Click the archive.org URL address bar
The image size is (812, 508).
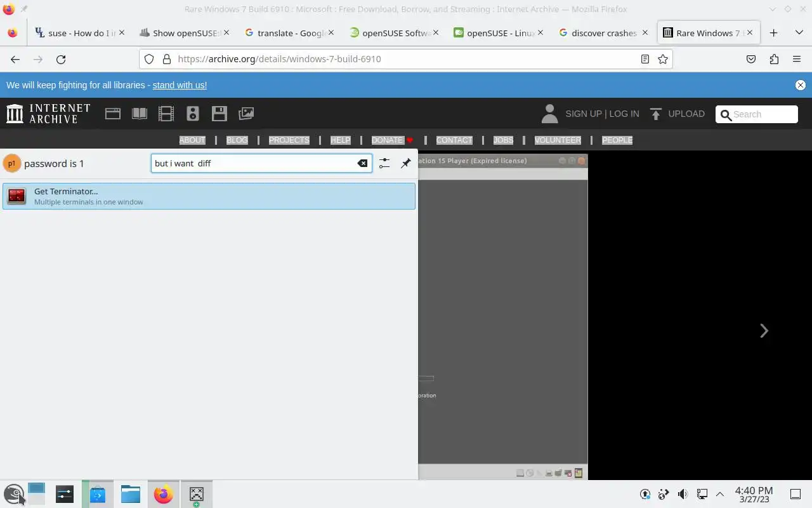[406, 59]
